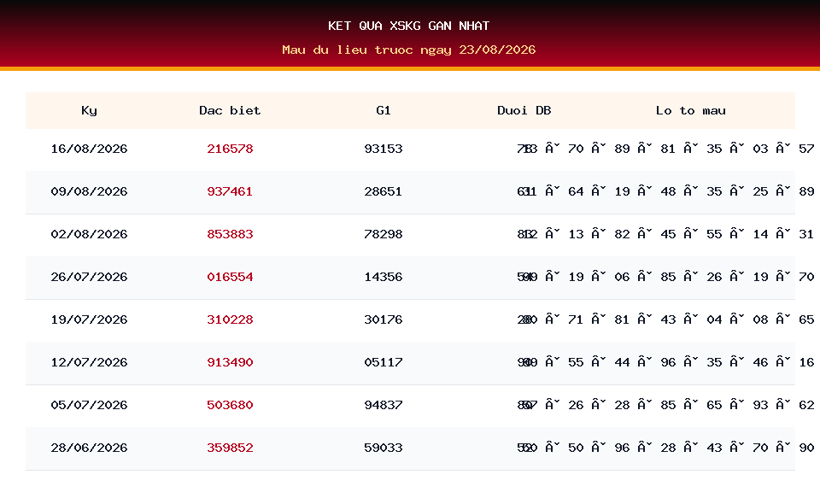Click special prize number 310228
The height and width of the screenshot is (504, 820).
click(230, 319)
